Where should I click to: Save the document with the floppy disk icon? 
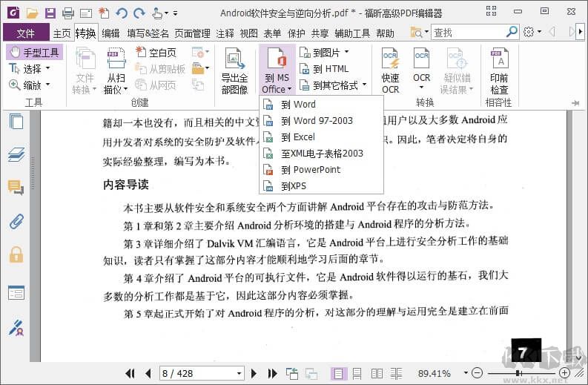tap(50, 13)
